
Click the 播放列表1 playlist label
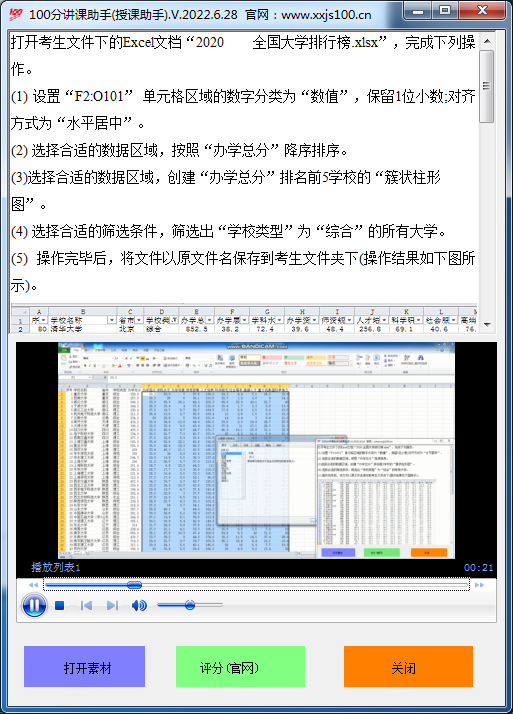tap(56, 567)
